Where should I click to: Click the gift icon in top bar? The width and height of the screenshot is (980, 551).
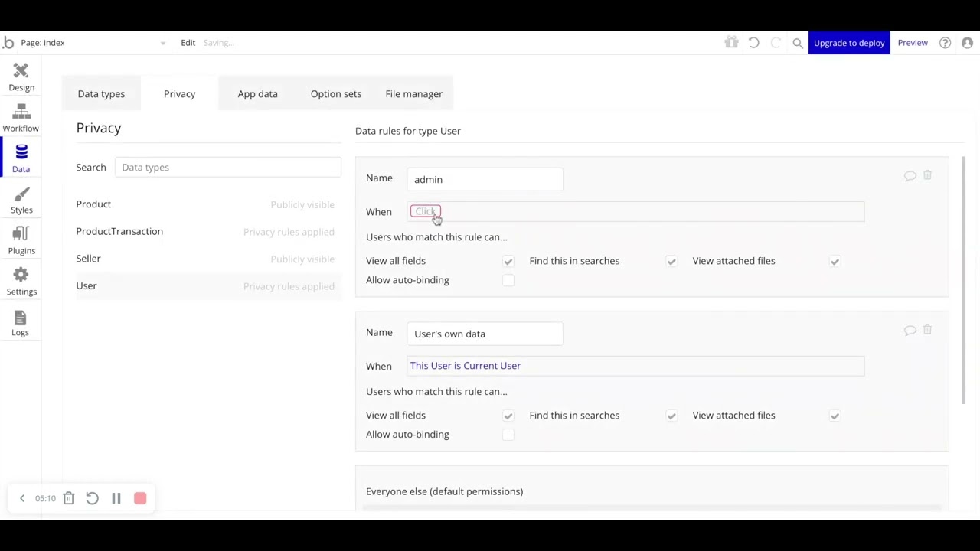click(x=731, y=43)
